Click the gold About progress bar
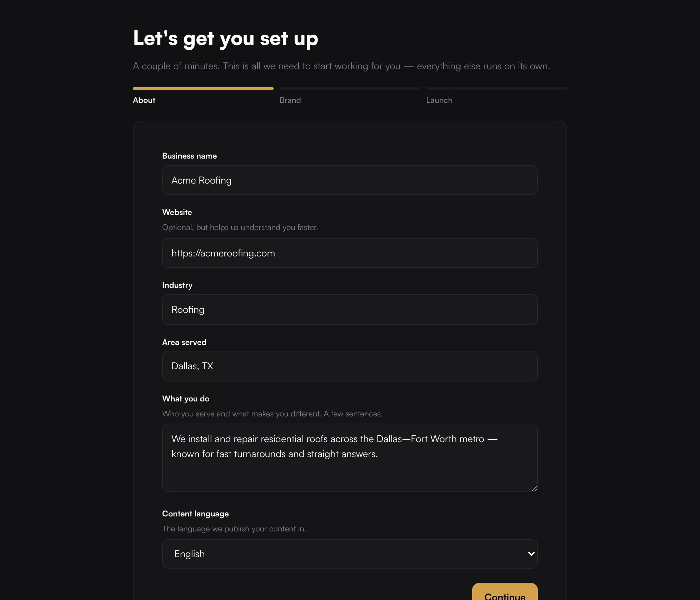 (x=203, y=89)
